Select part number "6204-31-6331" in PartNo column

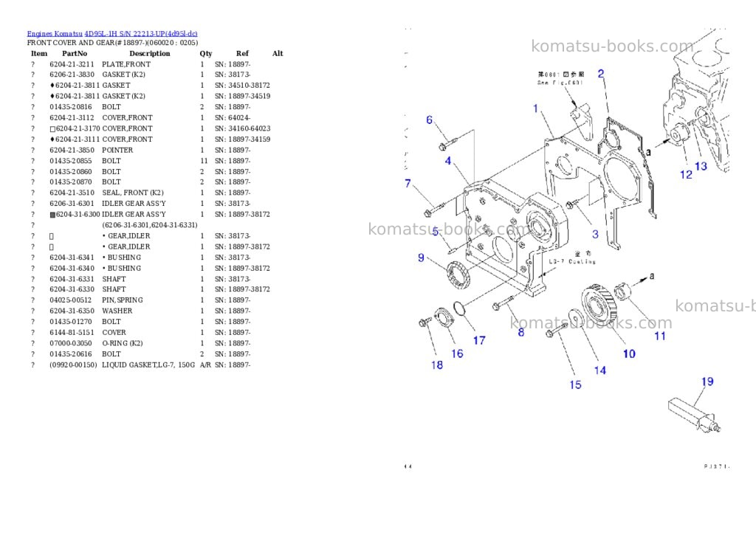(72, 279)
